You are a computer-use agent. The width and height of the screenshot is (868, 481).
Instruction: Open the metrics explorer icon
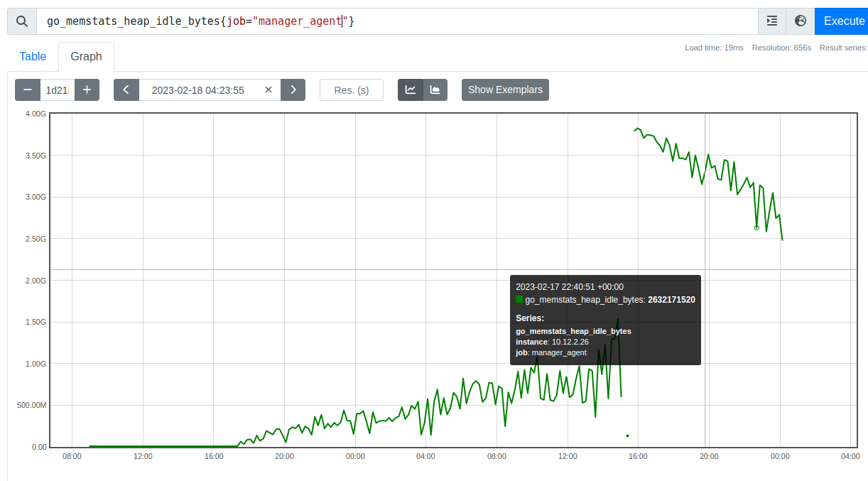pos(771,21)
